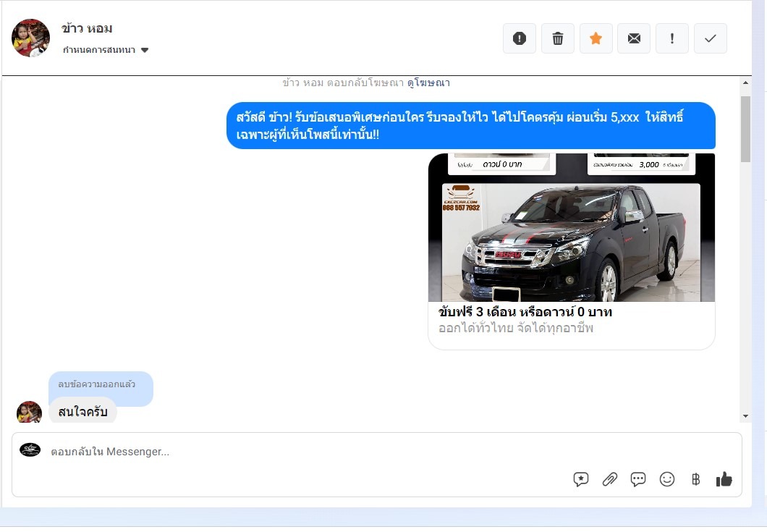The image size is (767, 532).
Task: Click the baht payment request icon
Action: (x=695, y=479)
